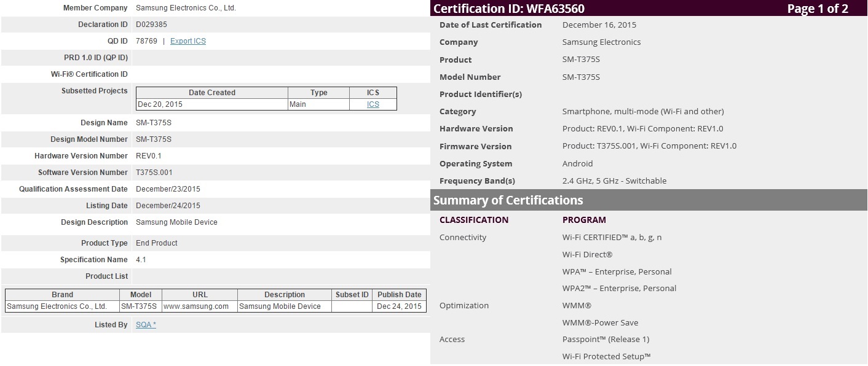Select Wi-Fi Protected Setup entry
868x366 pixels.
coord(606,357)
